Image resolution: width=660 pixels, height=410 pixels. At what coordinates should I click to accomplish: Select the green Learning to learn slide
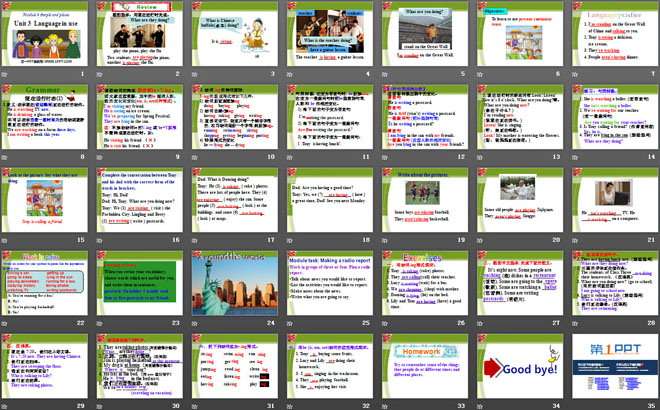coord(140,282)
